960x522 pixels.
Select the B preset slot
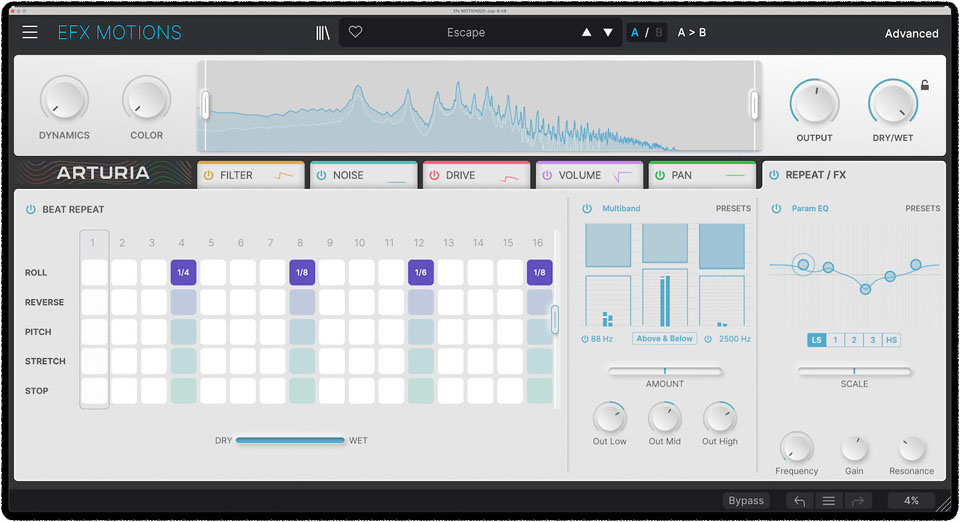(659, 32)
